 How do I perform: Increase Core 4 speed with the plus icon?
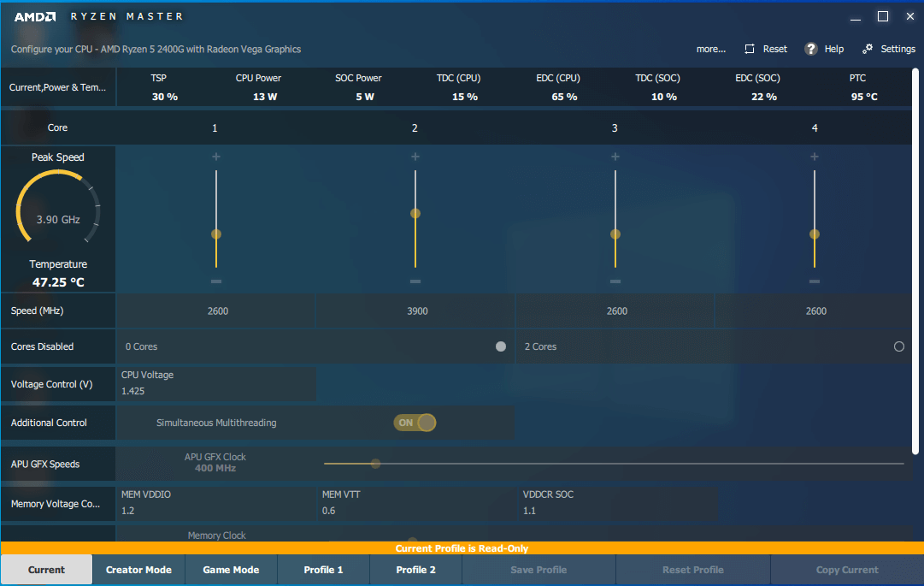tap(815, 157)
